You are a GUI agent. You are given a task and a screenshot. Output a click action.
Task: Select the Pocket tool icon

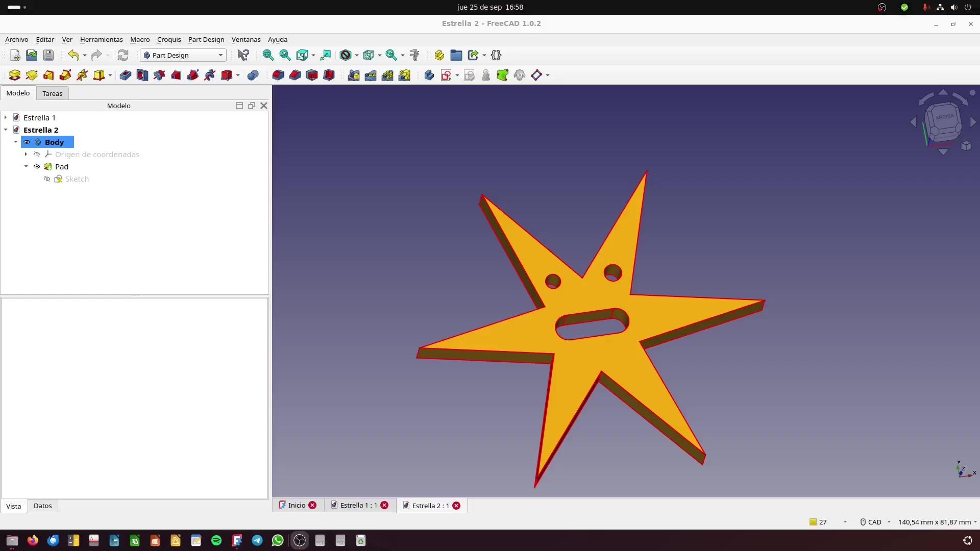(125, 76)
